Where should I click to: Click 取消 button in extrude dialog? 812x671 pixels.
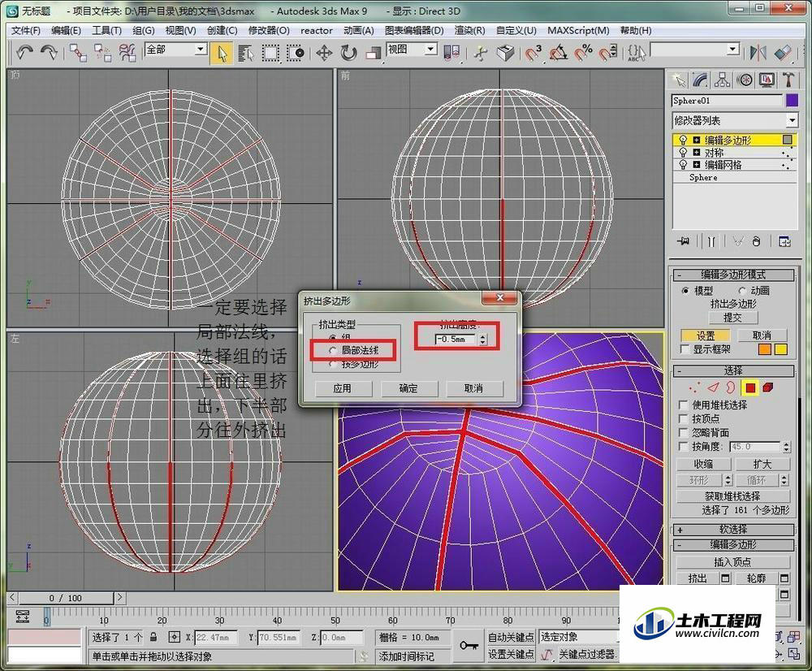(x=473, y=388)
